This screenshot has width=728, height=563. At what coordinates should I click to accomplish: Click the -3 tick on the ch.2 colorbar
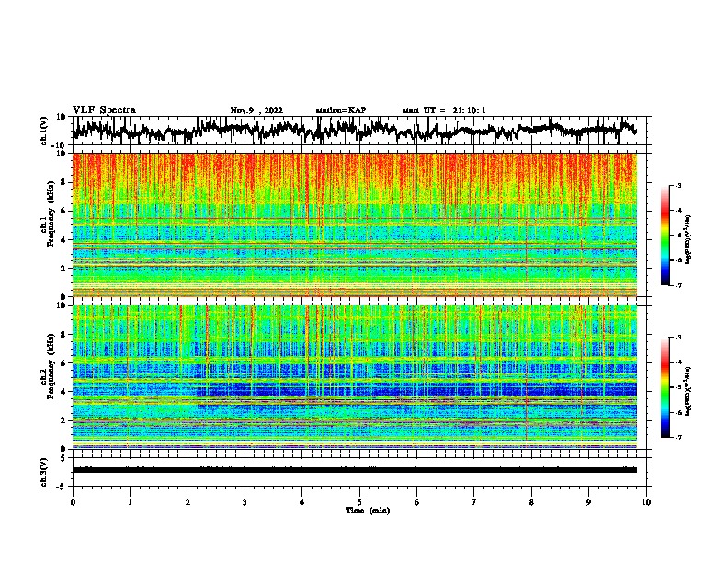coord(678,338)
